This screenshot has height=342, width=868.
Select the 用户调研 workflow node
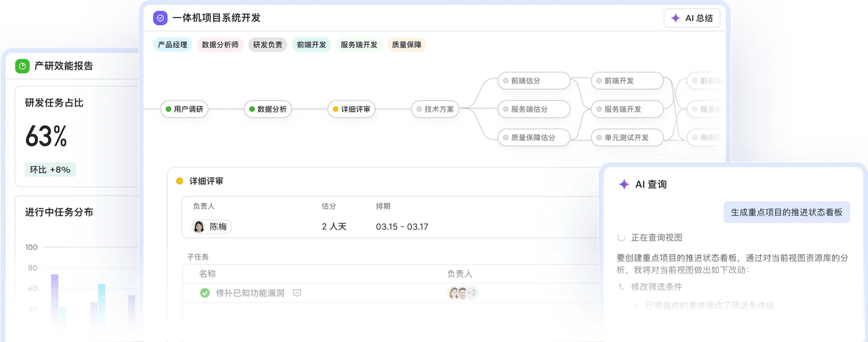pyautogui.click(x=184, y=109)
